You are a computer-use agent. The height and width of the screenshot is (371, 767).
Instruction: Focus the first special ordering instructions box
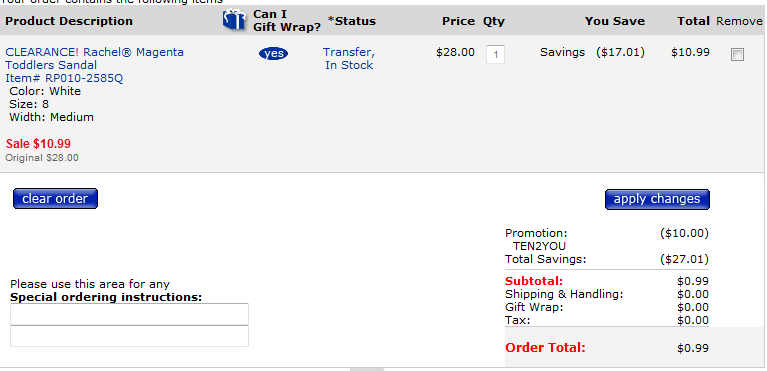click(x=130, y=314)
